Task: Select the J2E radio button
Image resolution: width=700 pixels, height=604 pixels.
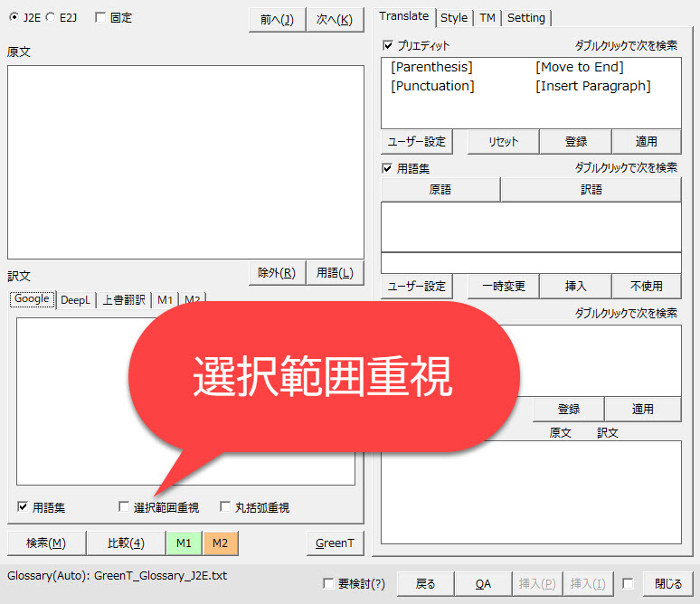Action: 13,17
